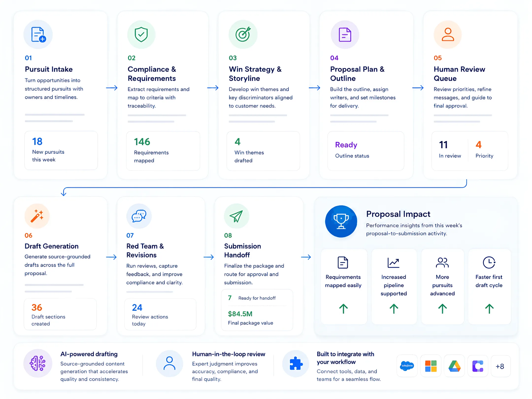Click the Proposal Plan purple document icon
Viewport: 532px width, 399px height.
coord(345,34)
